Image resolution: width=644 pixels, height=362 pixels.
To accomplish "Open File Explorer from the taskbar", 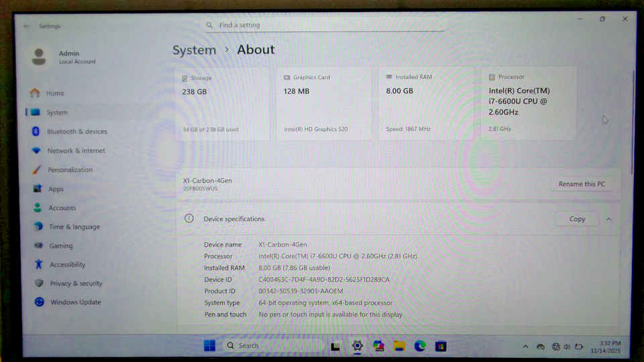I will tap(399, 346).
